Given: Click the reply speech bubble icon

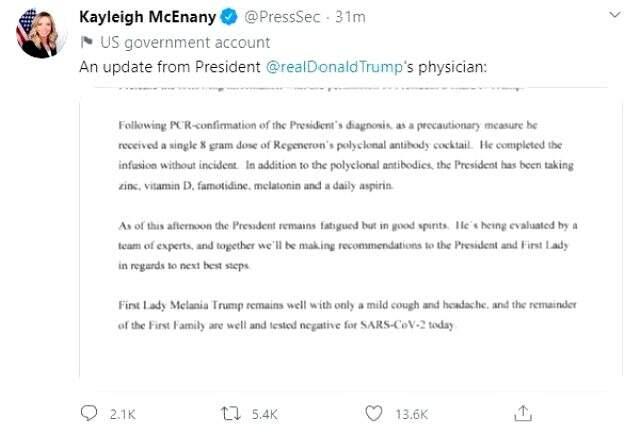Looking at the screenshot, I should pos(89,413).
